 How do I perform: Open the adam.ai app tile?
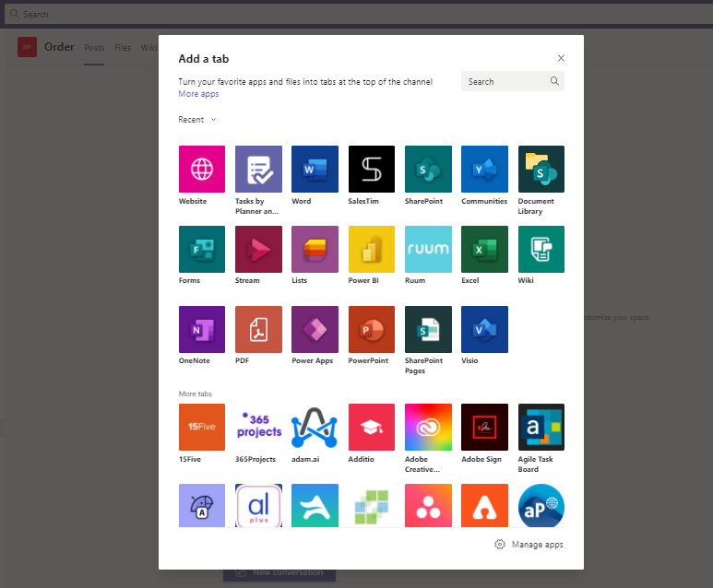[x=315, y=427]
